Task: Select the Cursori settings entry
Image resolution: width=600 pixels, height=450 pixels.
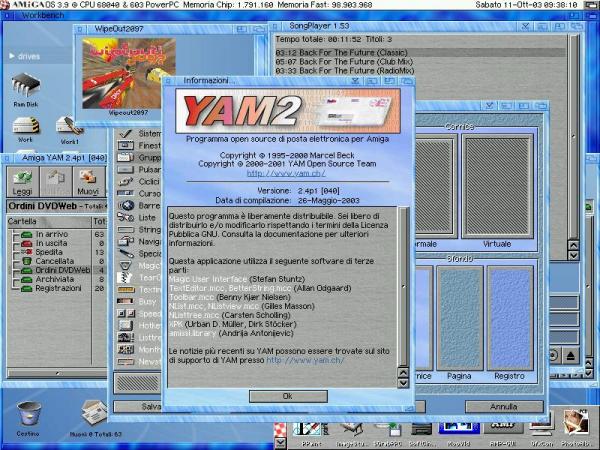Action: point(140,194)
